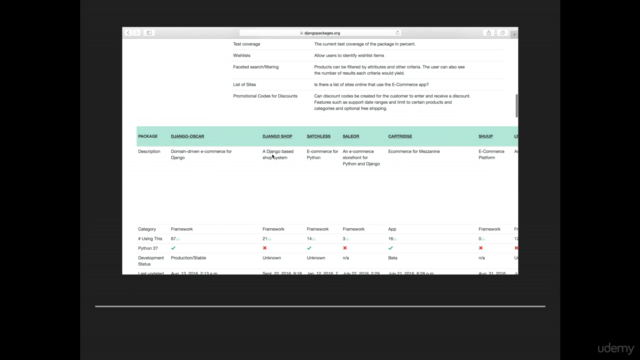Click 'A Django-based shop system' description

(x=278, y=154)
